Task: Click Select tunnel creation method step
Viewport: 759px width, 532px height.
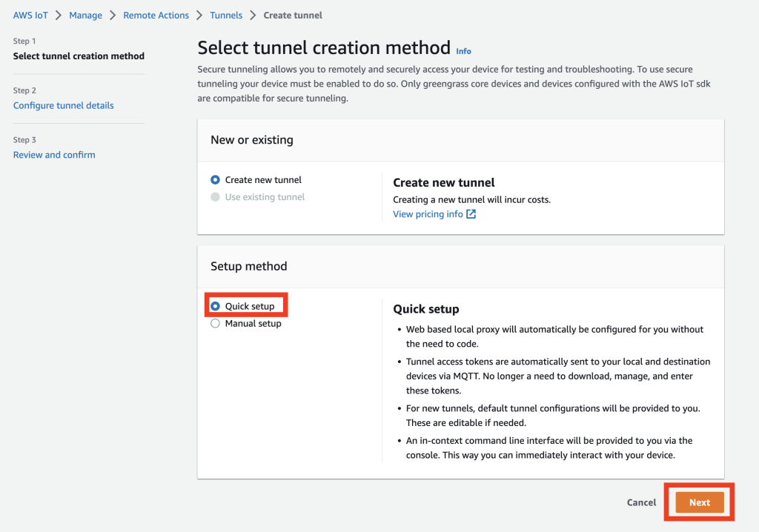Action: 79,56
